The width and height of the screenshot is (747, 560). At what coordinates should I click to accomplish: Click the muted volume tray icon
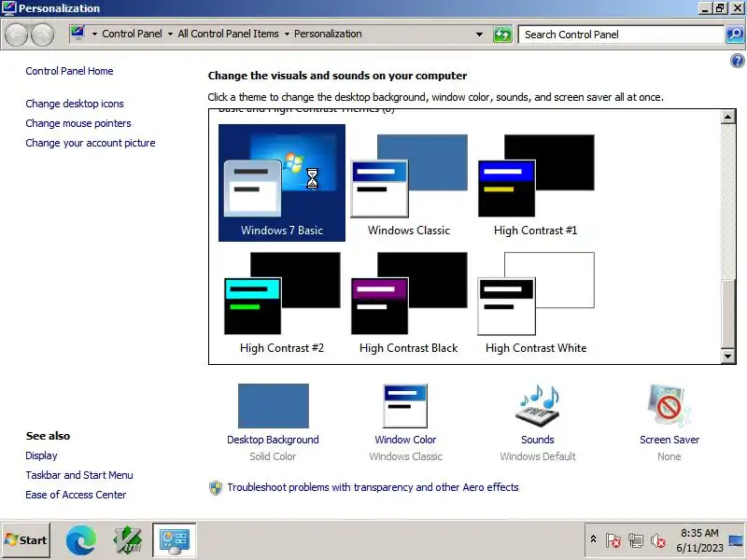click(658, 540)
